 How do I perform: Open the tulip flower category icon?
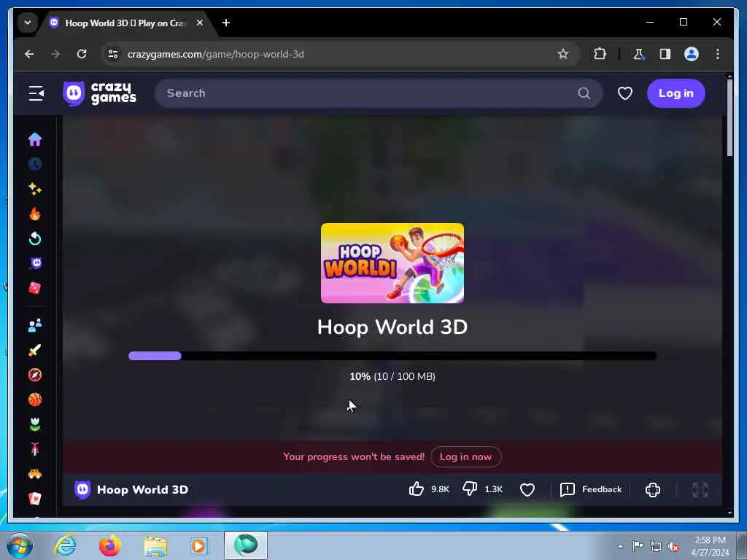click(35, 425)
